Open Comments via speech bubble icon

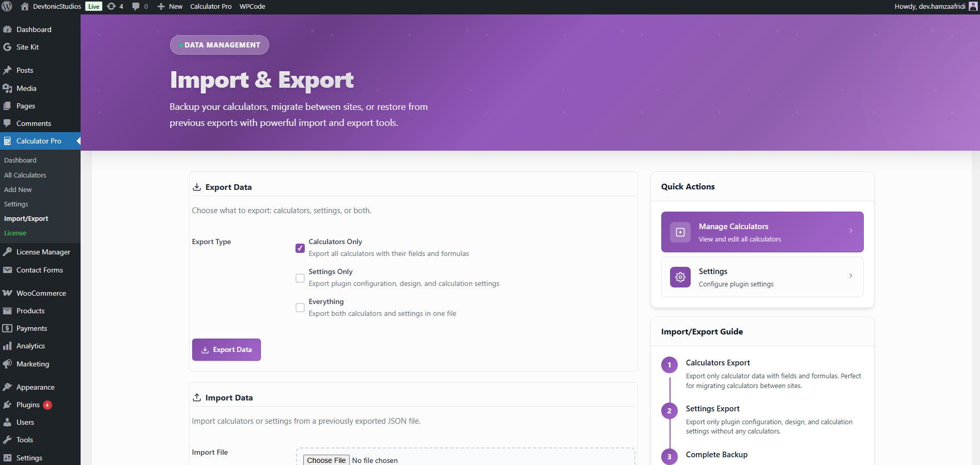pyautogui.click(x=8, y=123)
